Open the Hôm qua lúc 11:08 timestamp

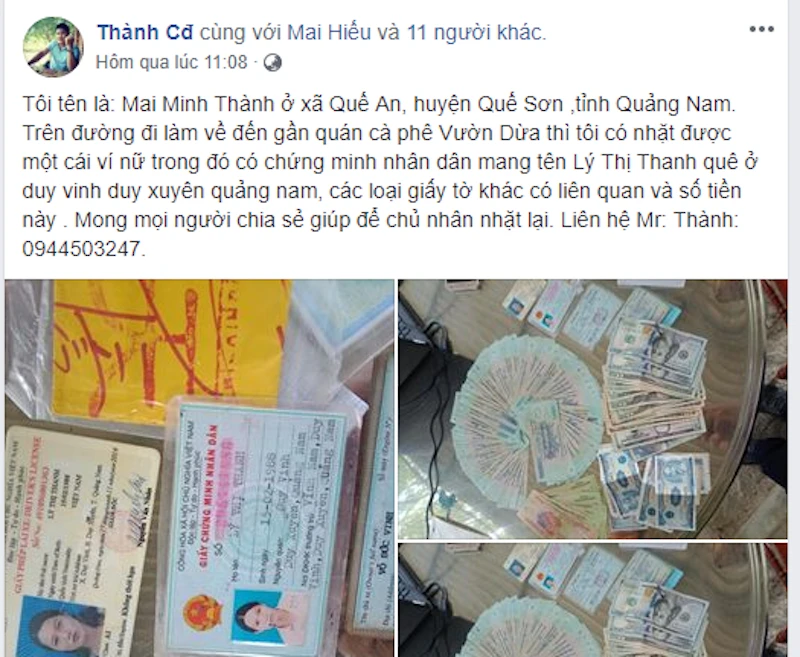pyautogui.click(x=171, y=63)
